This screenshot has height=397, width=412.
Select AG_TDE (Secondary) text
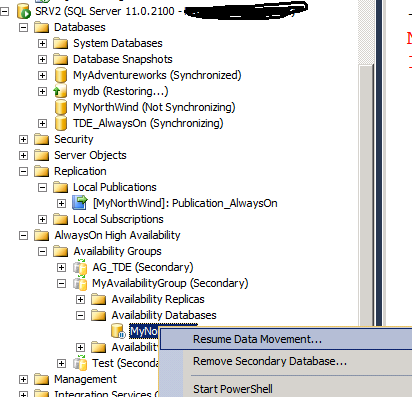point(143,267)
